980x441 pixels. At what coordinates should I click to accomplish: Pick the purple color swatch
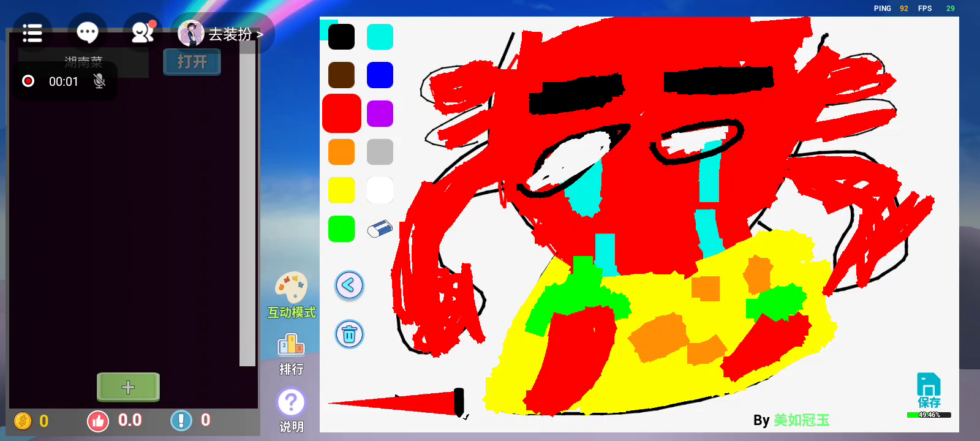[380, 114]
